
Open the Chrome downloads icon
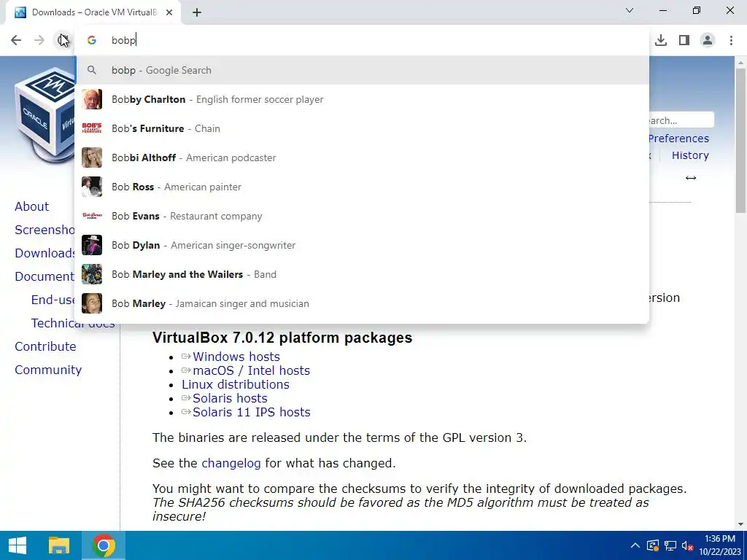click(x=660, y=41)
